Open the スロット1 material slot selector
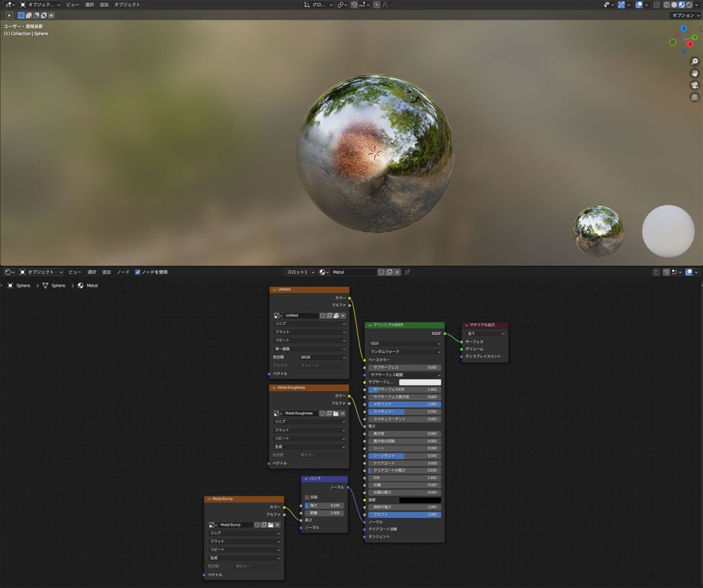703x588 pixels. point(300,272)
